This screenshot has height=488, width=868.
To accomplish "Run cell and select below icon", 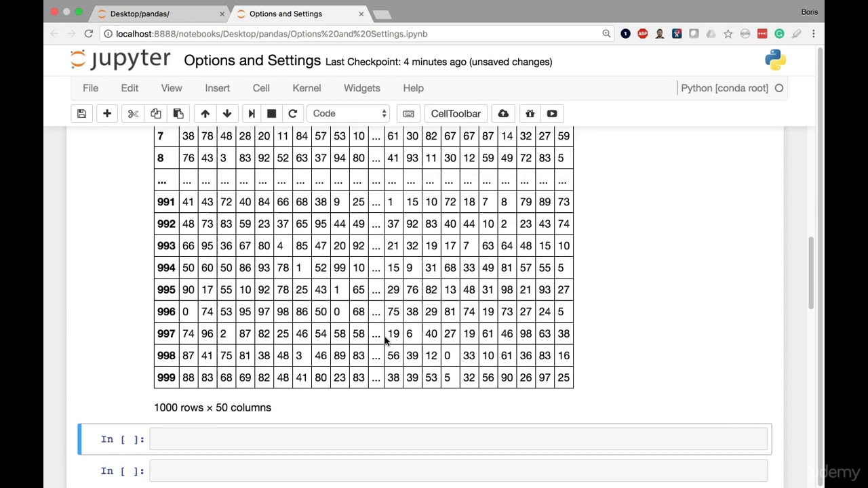I will pyautogui.click(x=252, y=114).
